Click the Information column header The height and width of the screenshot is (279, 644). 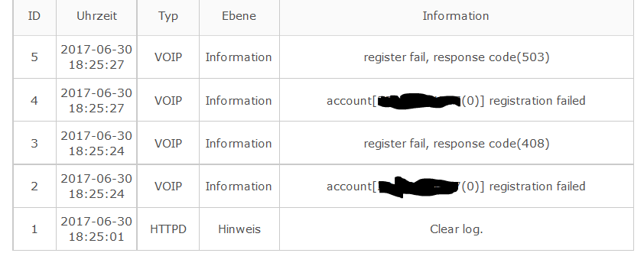click(456, 16)
